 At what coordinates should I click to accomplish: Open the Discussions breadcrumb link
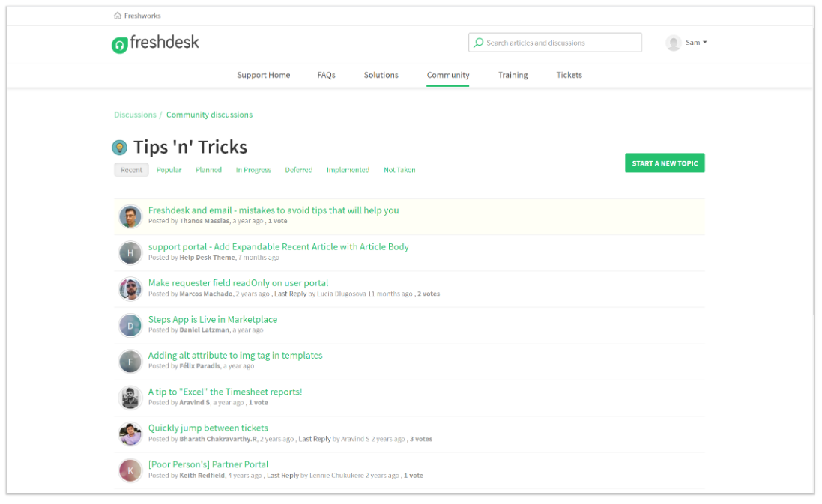135,114
